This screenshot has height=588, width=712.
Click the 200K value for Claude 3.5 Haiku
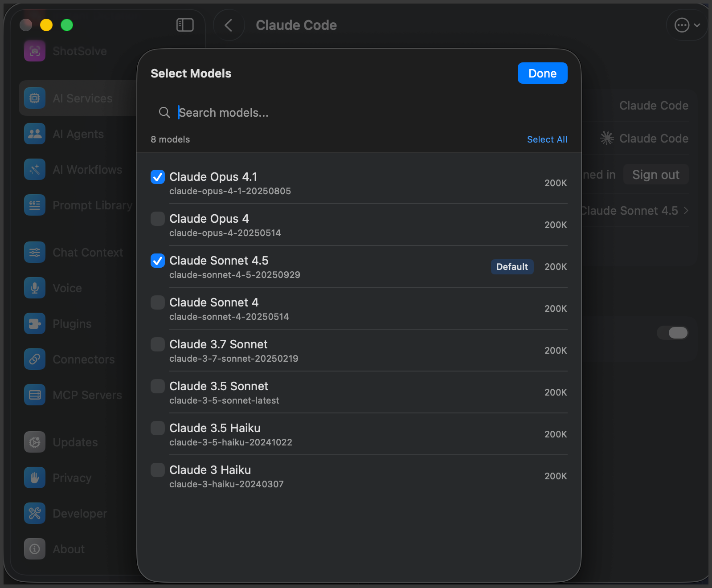pos(556,434)
